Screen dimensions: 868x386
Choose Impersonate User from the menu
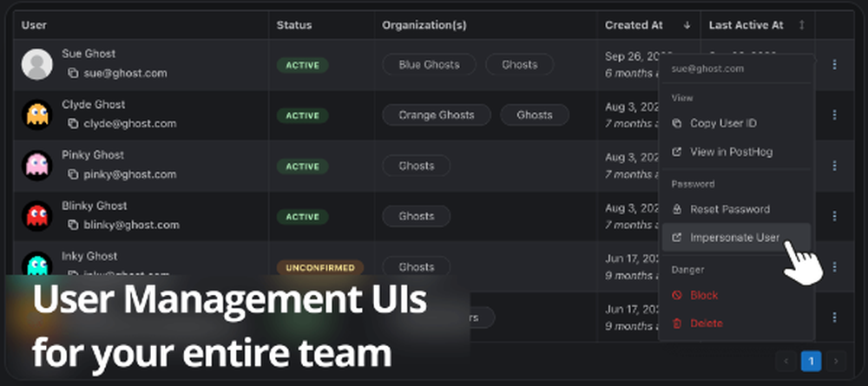pos(736,238)
